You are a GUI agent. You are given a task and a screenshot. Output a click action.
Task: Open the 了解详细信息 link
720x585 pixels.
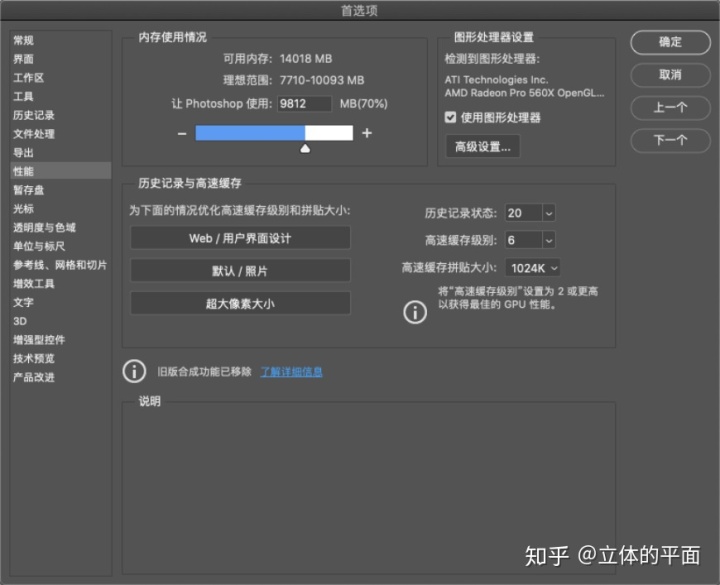(x=291, y=371)
